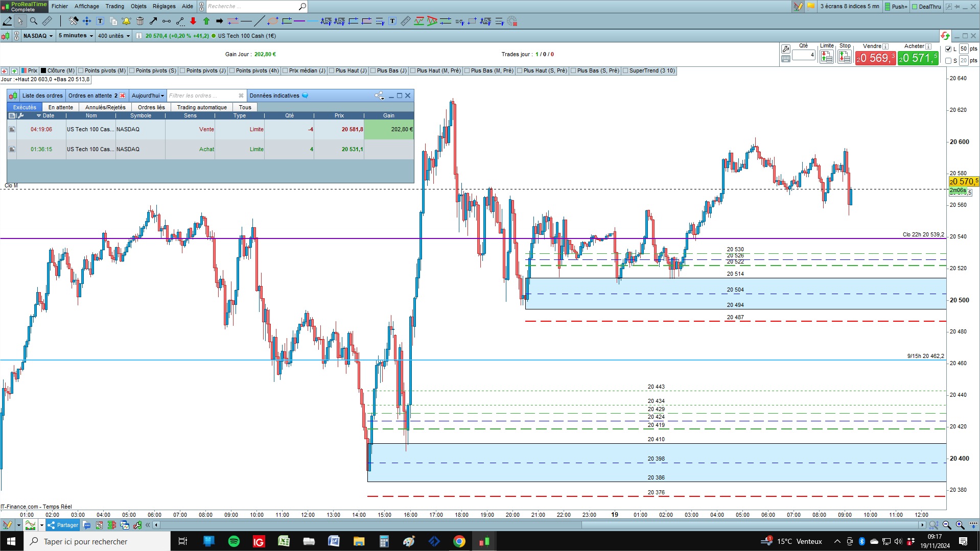Click the trash bin delete objects icon
Image resolution: width=980 pixels, height=551 pixels.
click(x=140, y=21)
